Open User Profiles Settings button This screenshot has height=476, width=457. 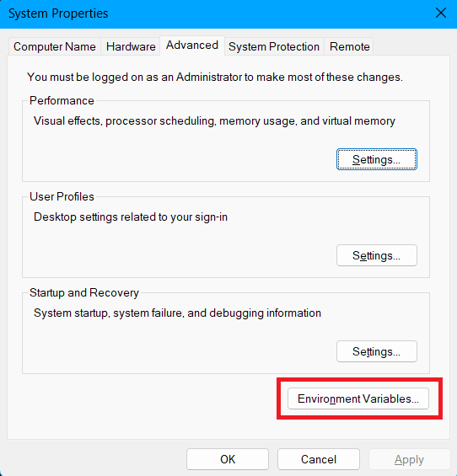coord(377,255)
